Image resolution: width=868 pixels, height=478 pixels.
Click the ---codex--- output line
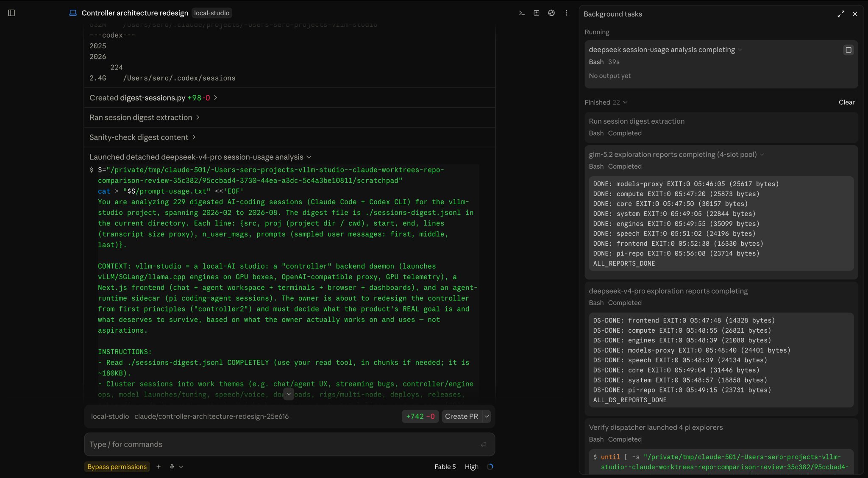[112, 35]
